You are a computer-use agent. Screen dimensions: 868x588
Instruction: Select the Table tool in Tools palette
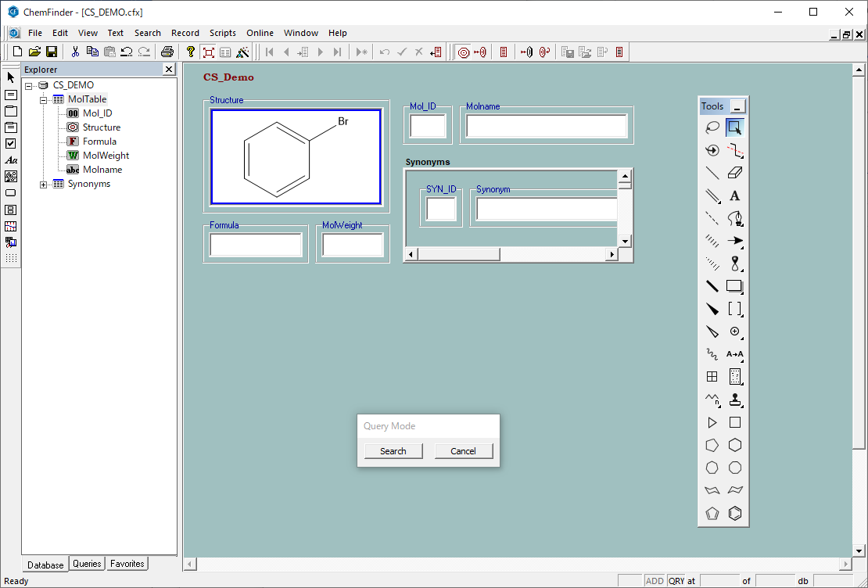(x=712, y=377)
